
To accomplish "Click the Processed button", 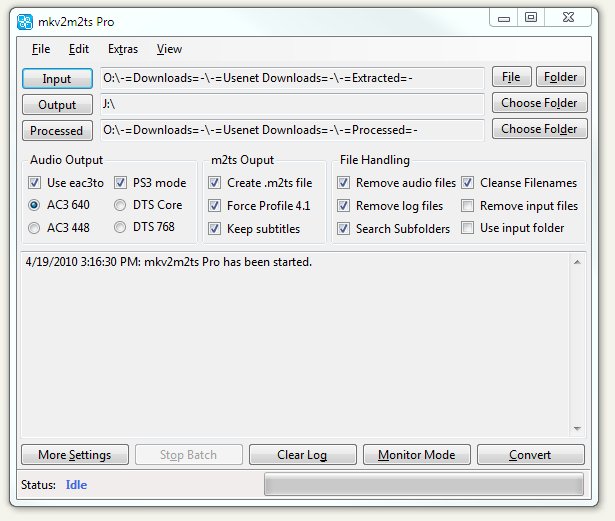I will pyautogui.click(x=57, y=131).
